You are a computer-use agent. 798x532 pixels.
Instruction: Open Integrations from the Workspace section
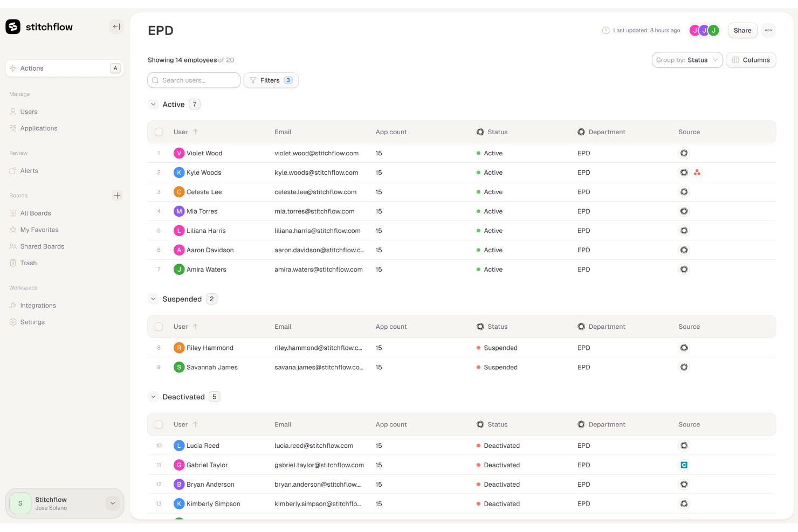(38, 305)
